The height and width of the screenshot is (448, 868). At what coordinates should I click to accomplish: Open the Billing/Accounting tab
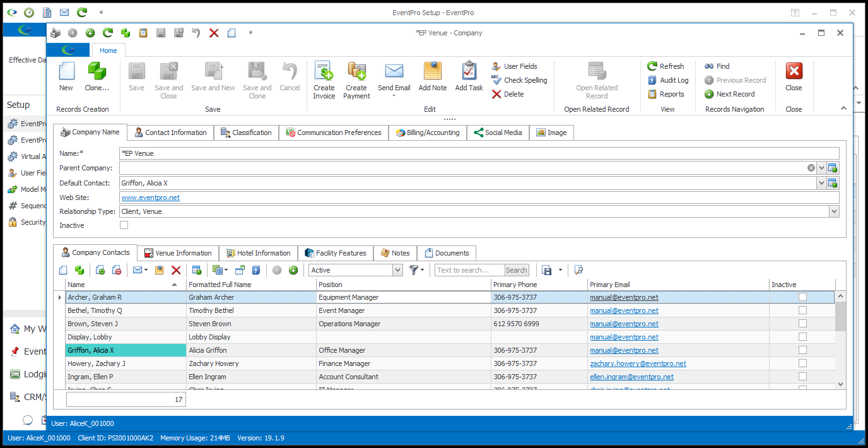[x=428, y=133]
